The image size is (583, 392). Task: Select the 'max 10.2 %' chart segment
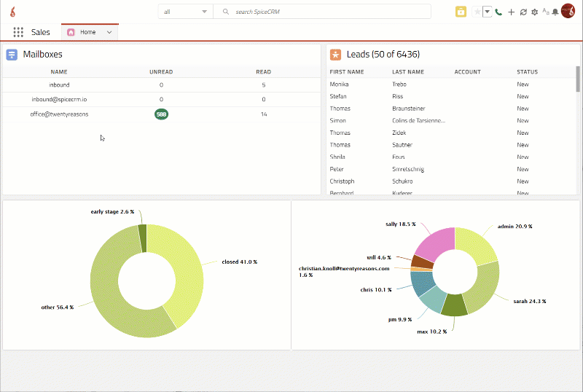click(454, 305)
